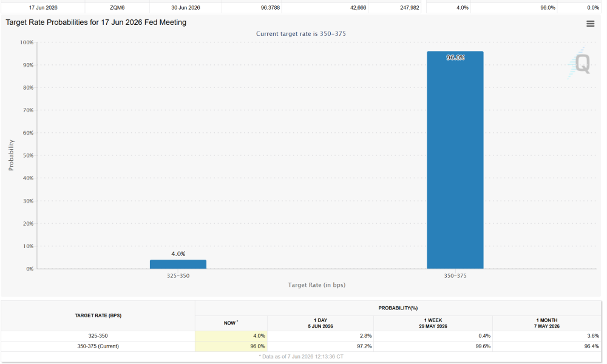Click the PROBABILITY(%) header
The height and width of the screenshot is (364, 607).
(398, 308)
